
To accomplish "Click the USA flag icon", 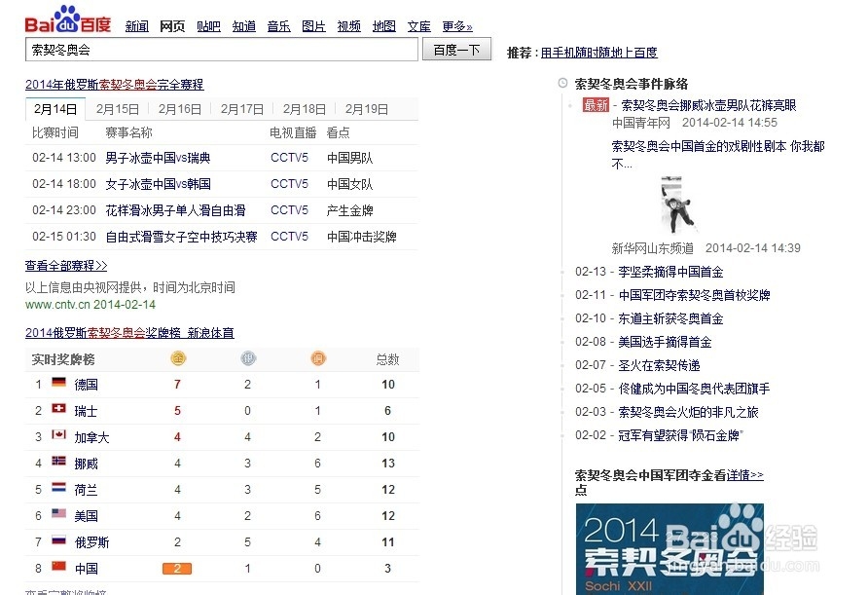I will [x=58, y=513].
